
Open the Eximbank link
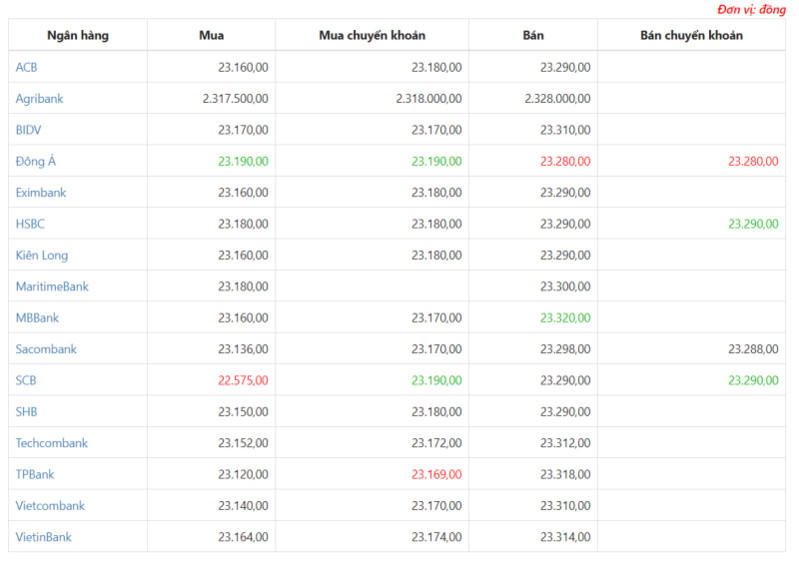pyautogui.click(x=41, y=192)
